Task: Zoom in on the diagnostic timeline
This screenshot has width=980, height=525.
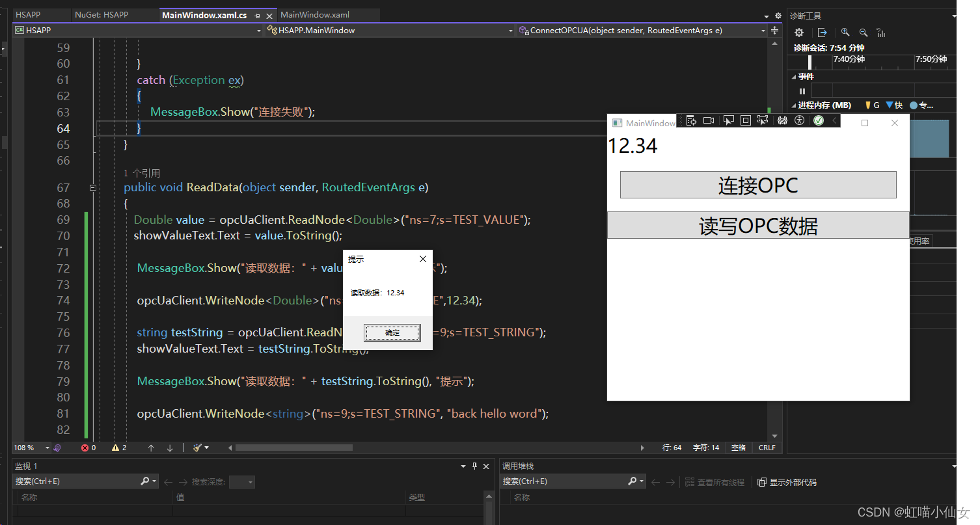Action: tap(845, 33)
